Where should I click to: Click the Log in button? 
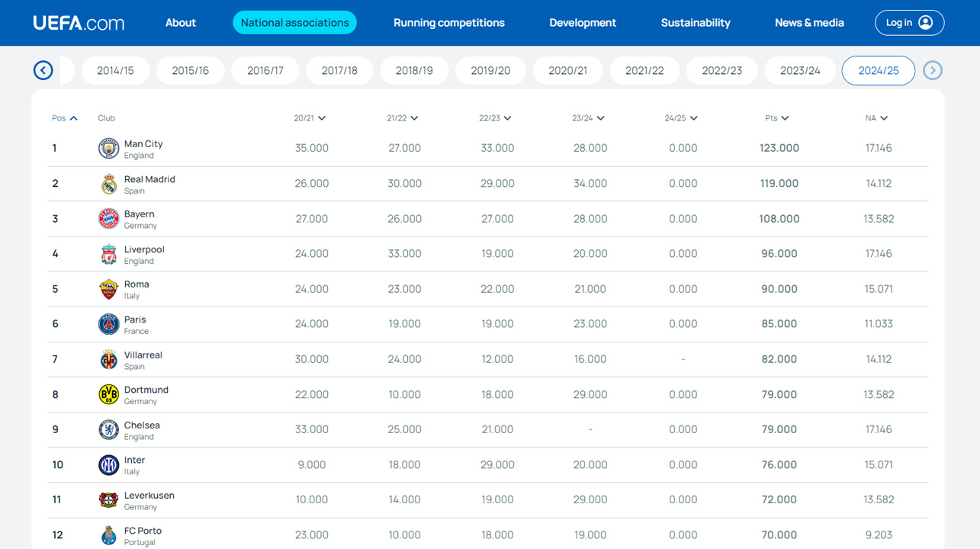point(910,23)
